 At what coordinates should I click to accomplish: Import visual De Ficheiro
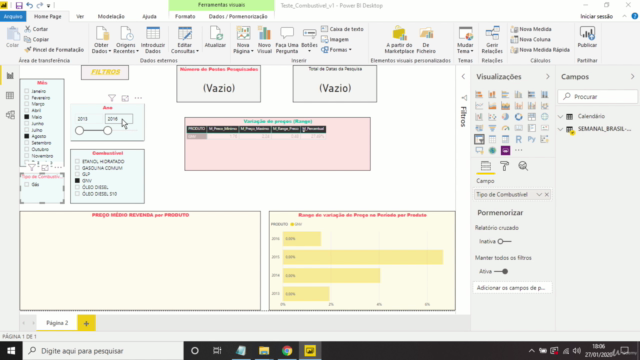tap(426, 40)
